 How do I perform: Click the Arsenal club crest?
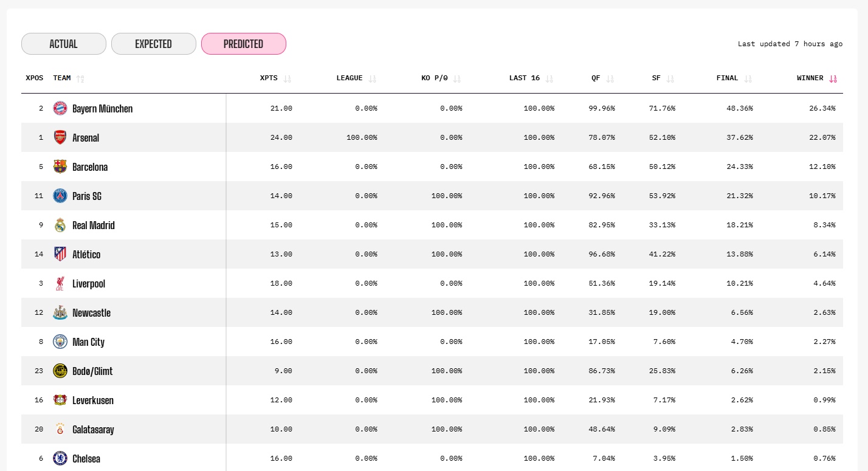tap(60, 138)
